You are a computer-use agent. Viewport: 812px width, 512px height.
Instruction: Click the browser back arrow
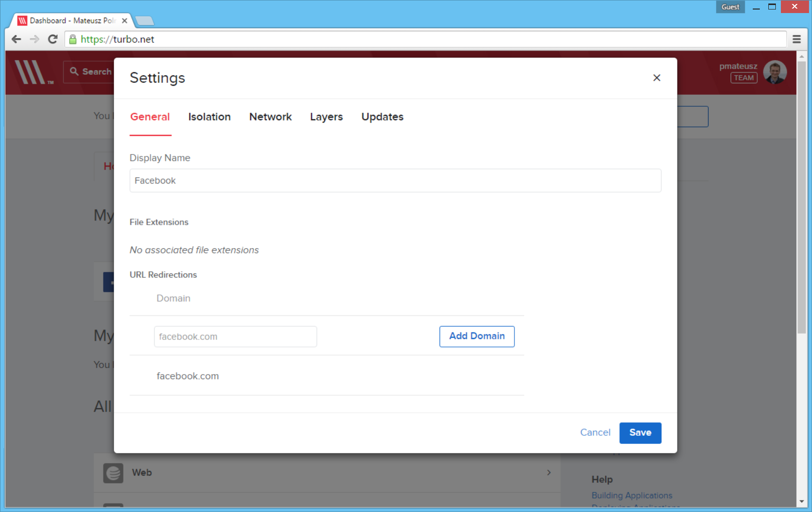point(16,39)
